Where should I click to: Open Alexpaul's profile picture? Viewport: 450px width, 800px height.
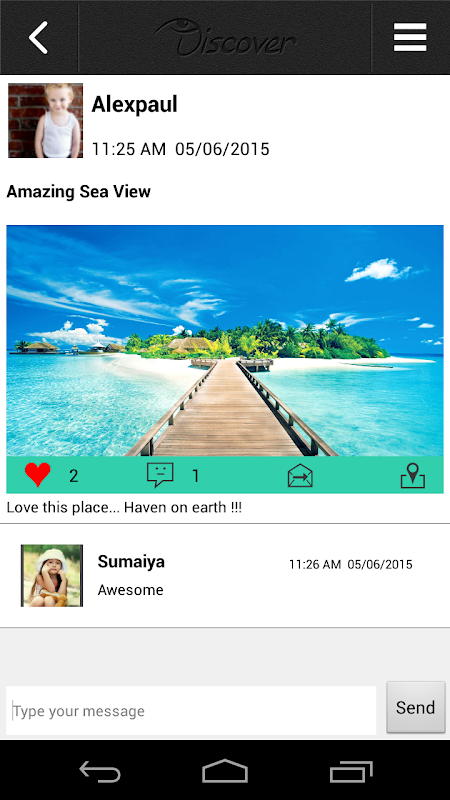pyautogui.click(x=45, y=120)
